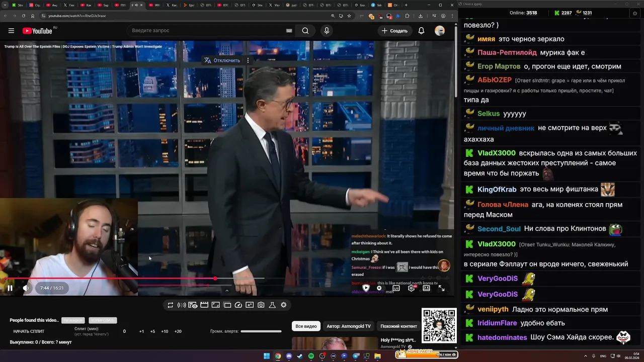Click the browser address bar URL
Screen dimensions: 644x362
tap(77, 16)
